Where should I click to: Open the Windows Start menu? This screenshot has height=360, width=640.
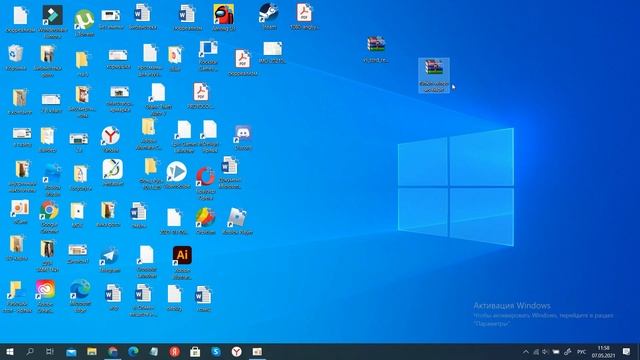(10, 351)
